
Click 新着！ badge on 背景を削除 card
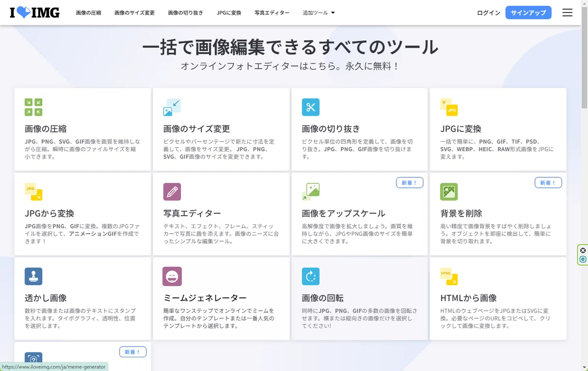pos(548,183)
